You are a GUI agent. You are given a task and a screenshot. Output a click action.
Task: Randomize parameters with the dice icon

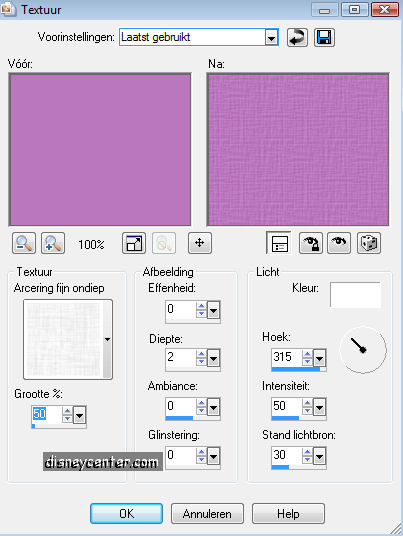[369, 243]
